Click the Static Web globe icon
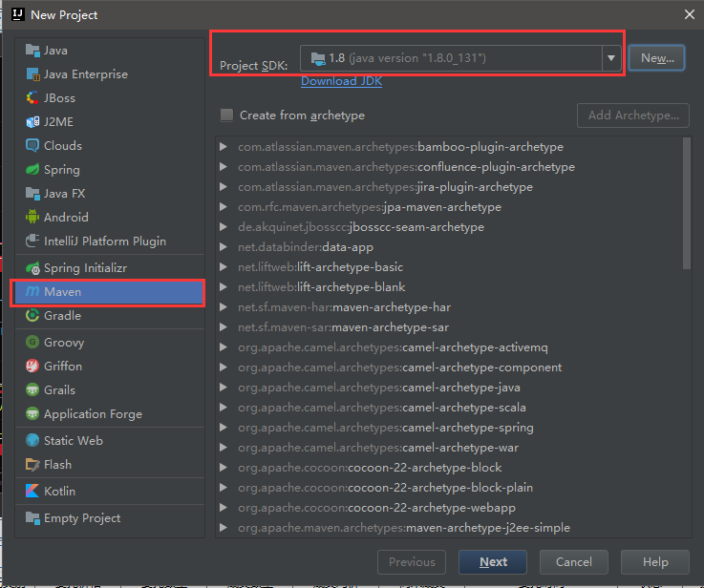This screenshot has height=588, width=704. pyautogui.click(x=32, y=441)
